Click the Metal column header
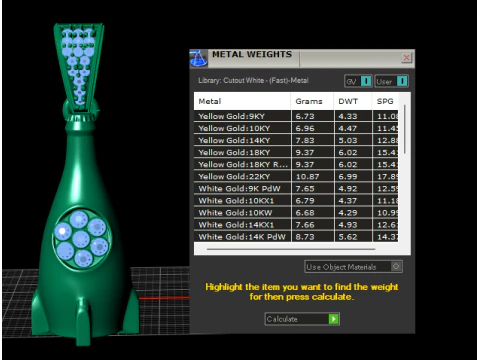The height and width of the screenshot is (360, 480). tap(242, 101)
